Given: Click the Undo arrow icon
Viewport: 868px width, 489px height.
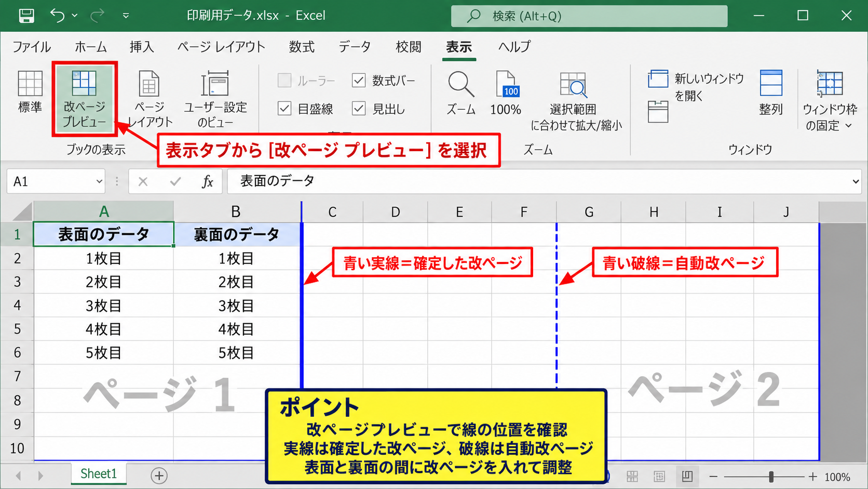Looking at the screenshot, I should pos(57,16).
